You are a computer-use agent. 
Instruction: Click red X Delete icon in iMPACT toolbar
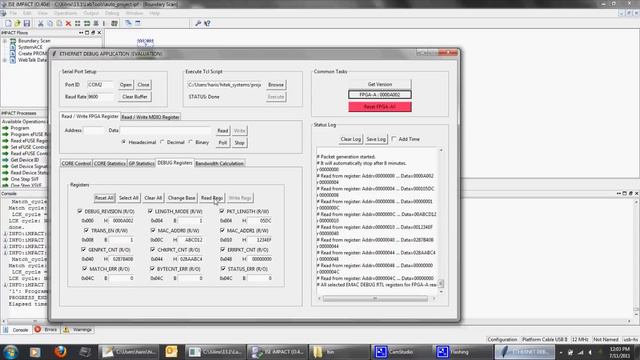68,23
